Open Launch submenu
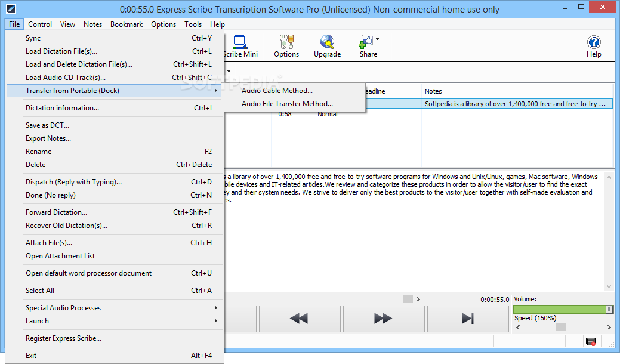The height and width of the screenshot is (364, 620). (115, 321)
